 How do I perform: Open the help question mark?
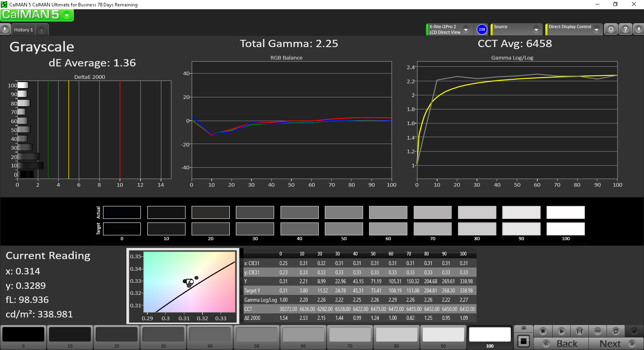pos(625,29)
